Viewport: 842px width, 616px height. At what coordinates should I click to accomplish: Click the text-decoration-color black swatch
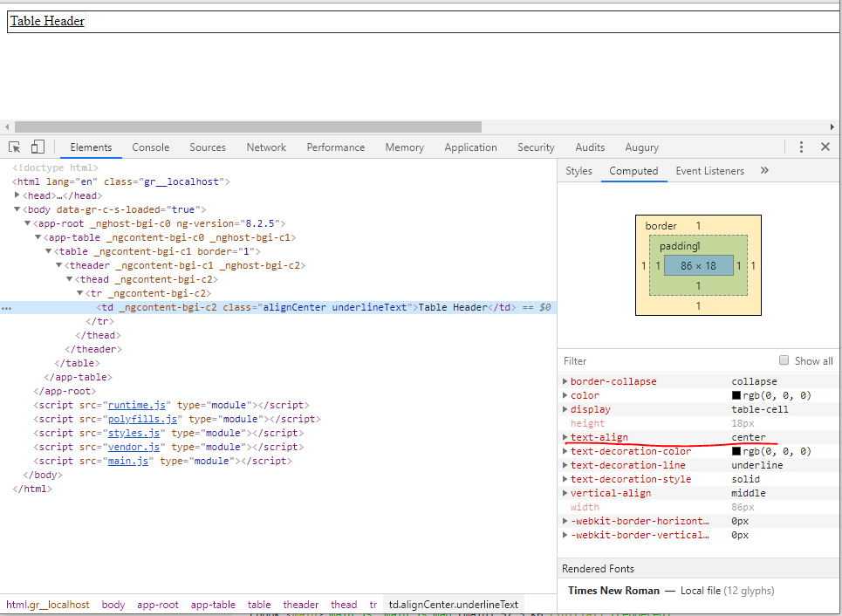736,451
